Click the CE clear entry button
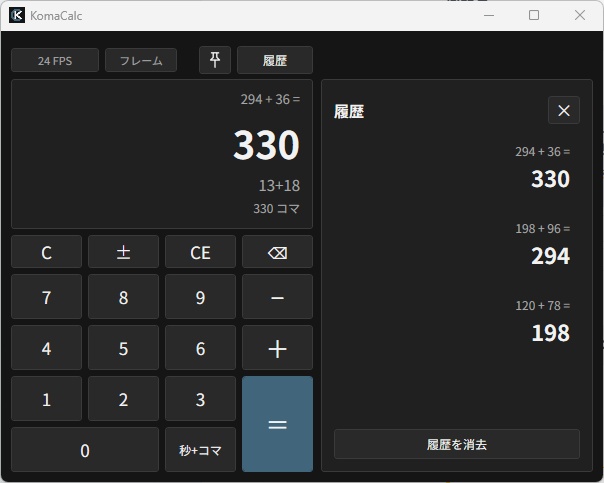 200,252
